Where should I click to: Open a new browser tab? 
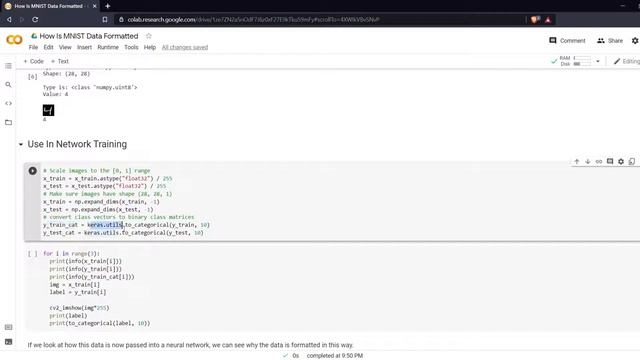point(108,6)
